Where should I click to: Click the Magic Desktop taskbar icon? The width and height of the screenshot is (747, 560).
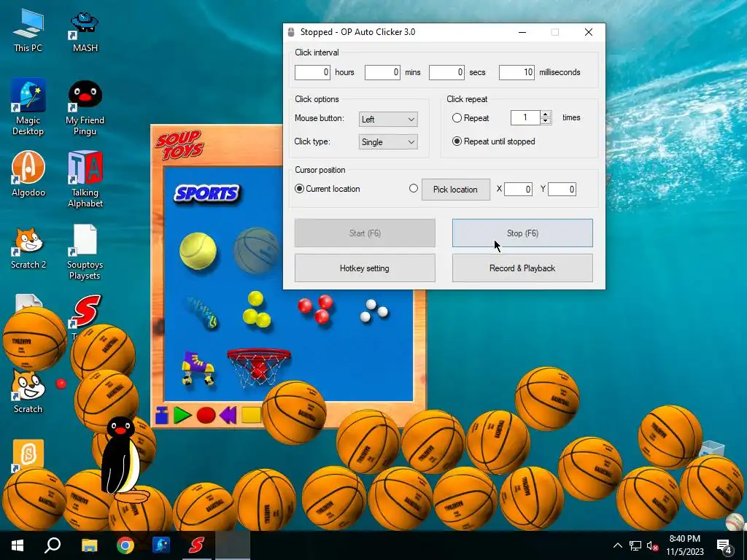tap(161, 545)
